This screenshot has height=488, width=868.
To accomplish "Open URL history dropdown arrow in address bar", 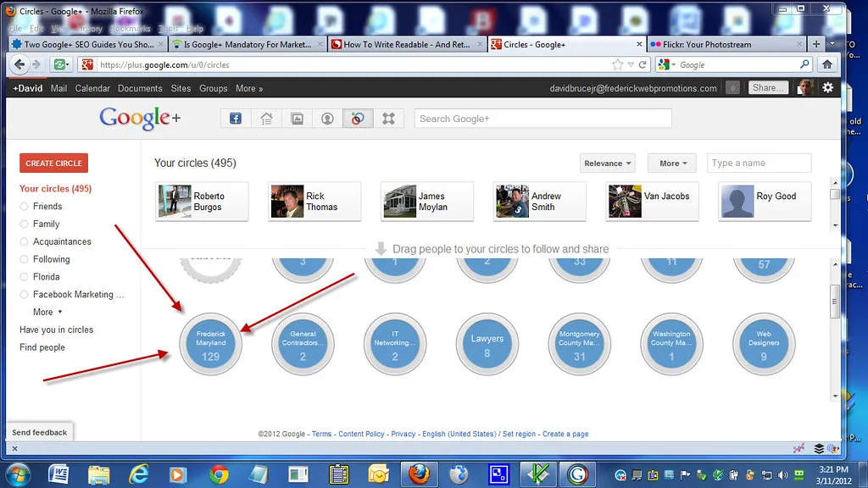I will [x=631, y=64].
